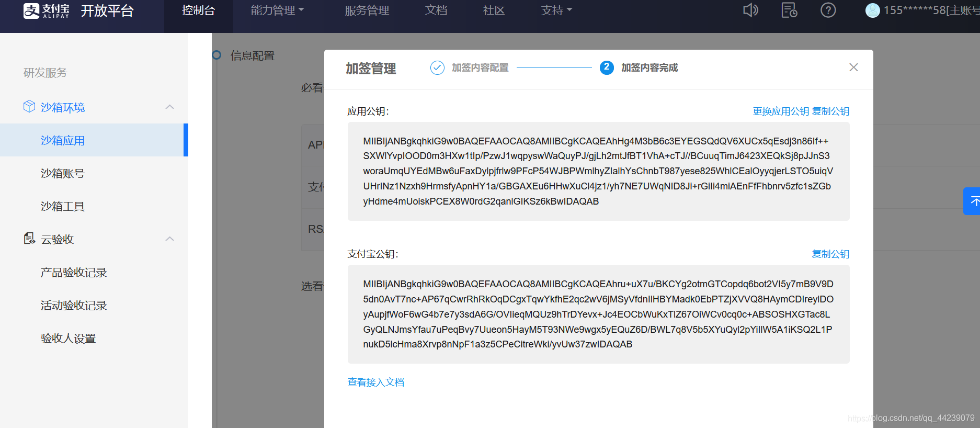Image resolution: width=980 pixels, height=428 pixels.
Task: Close the 加签管理 dialog
Action: click(853, 67)
